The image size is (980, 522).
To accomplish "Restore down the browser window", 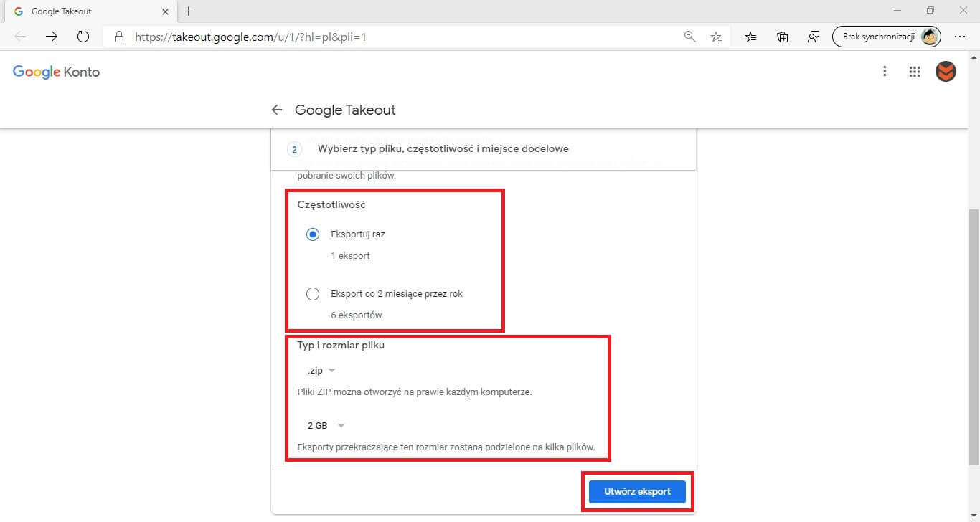I will [930, 11].
